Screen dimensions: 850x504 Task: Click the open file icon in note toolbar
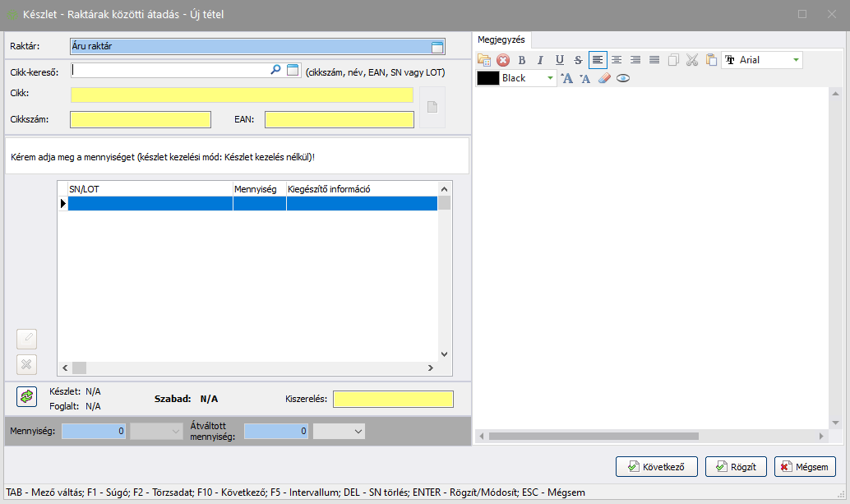[484, 60]
